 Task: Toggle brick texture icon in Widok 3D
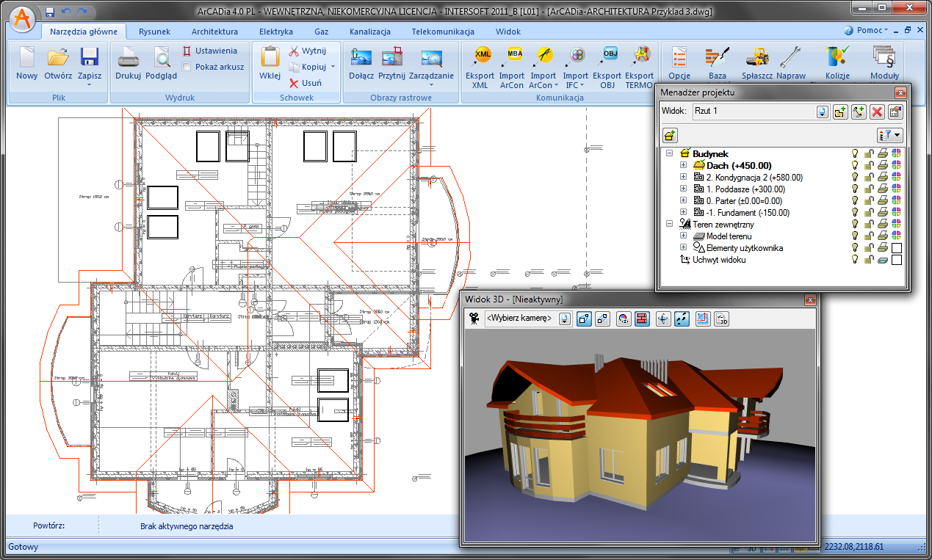(x=641, y=319)
